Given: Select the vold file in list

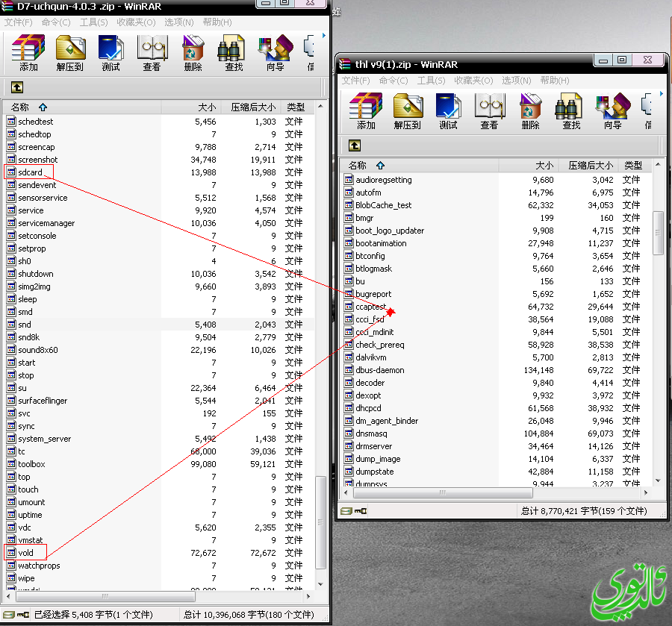Looking at the screenshot, I should (26, 553).
